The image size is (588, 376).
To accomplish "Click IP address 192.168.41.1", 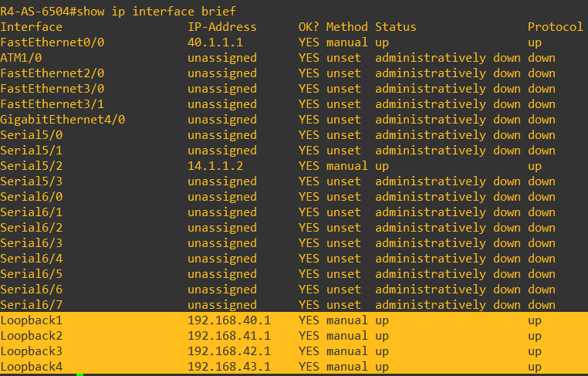I will pos(228,336).
